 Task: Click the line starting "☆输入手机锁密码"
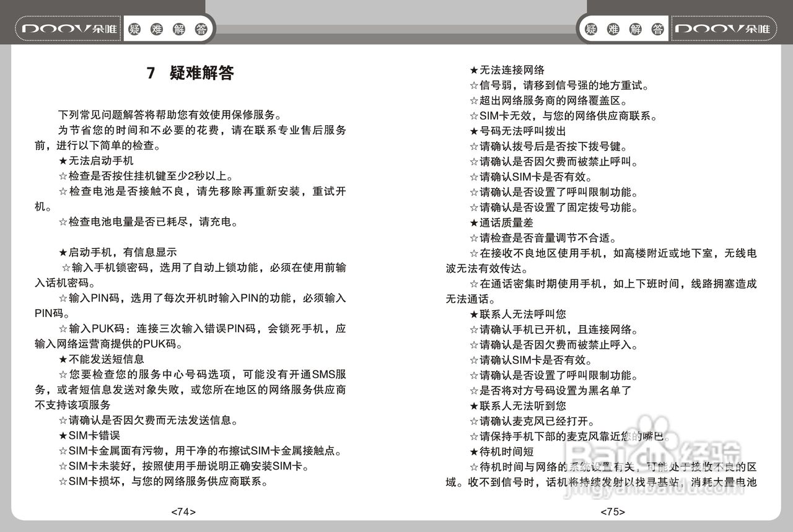(x=204, y=268)
